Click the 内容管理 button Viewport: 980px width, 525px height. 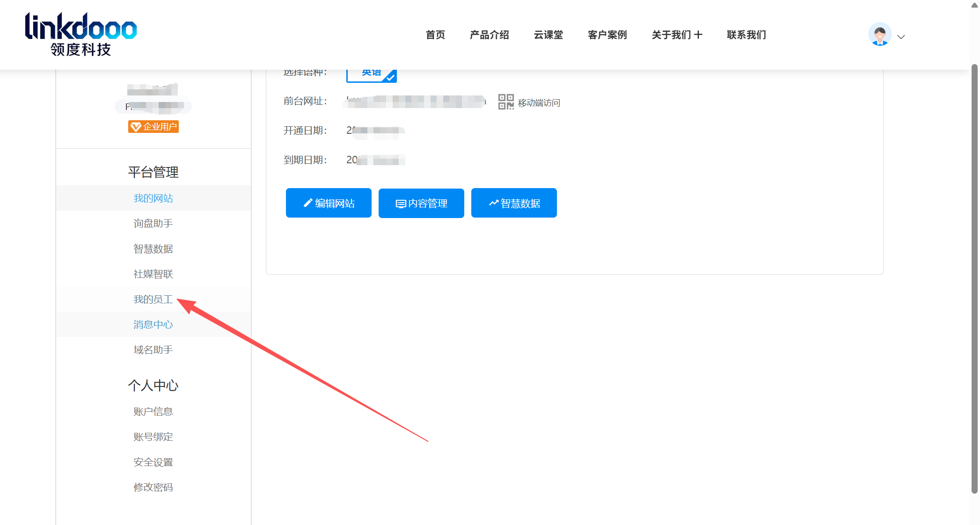[421, 203]
